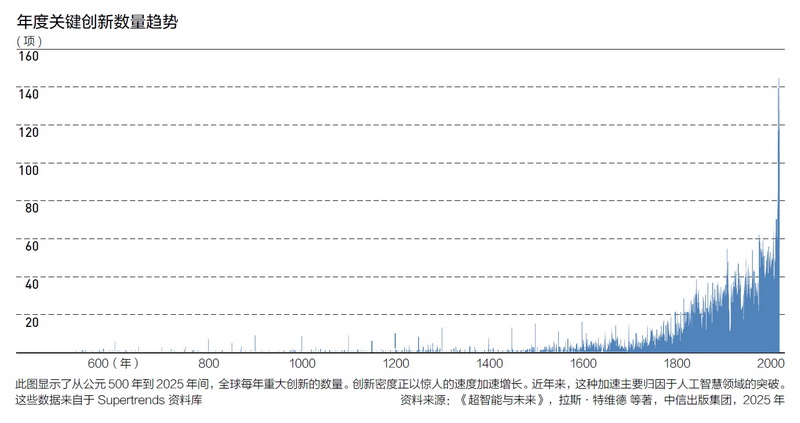Click the y-axis value 100
The width and height of the screenshot is (800, 423).
click(29, 170)
